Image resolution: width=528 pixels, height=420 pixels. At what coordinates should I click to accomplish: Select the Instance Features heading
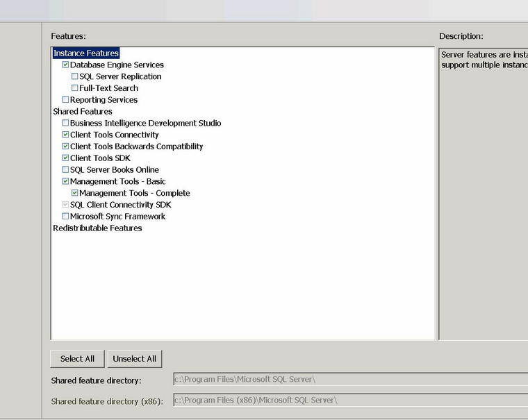pyautogui.click(x=86, y=53)
